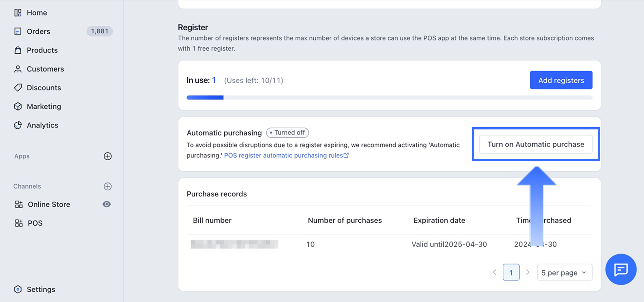Open POS register automatic purchasing rules link
The image size is (644, 302).
click(286, 156)
